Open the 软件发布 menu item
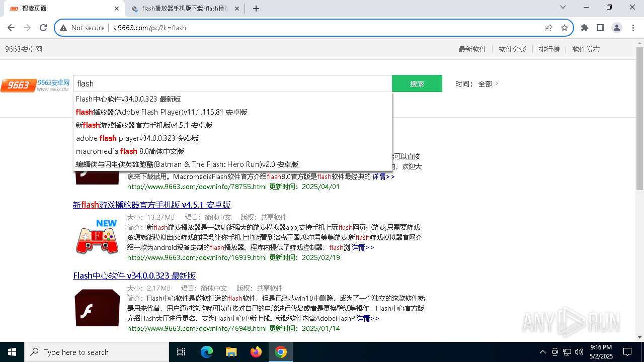Screen dimensions: 644x362 click(586, 49)
